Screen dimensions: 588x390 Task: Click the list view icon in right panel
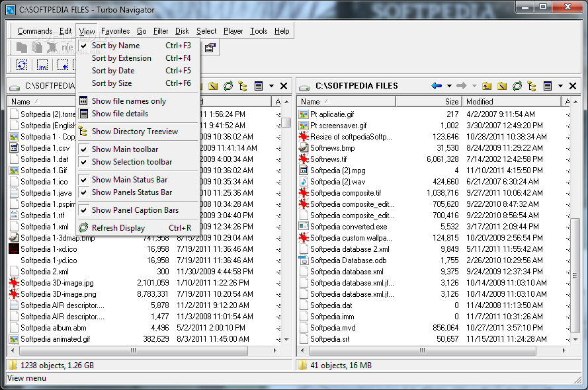click(548, 86)
